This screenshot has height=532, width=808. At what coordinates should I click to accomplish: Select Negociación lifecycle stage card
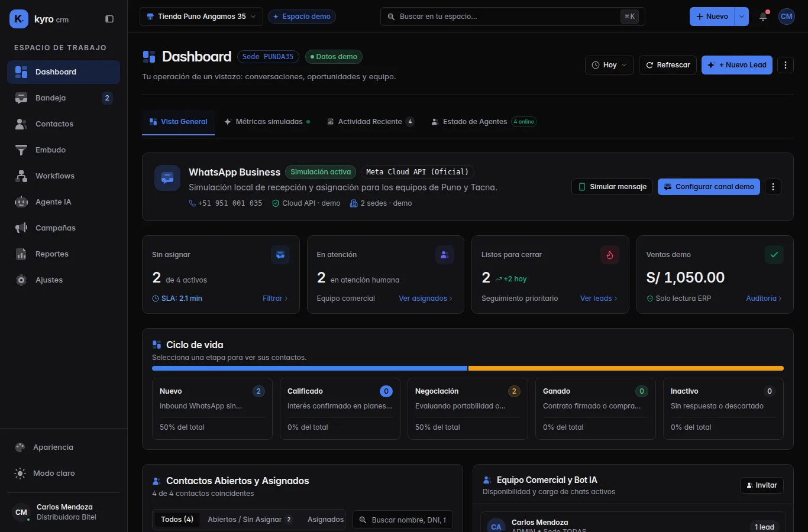coord(468,408)
